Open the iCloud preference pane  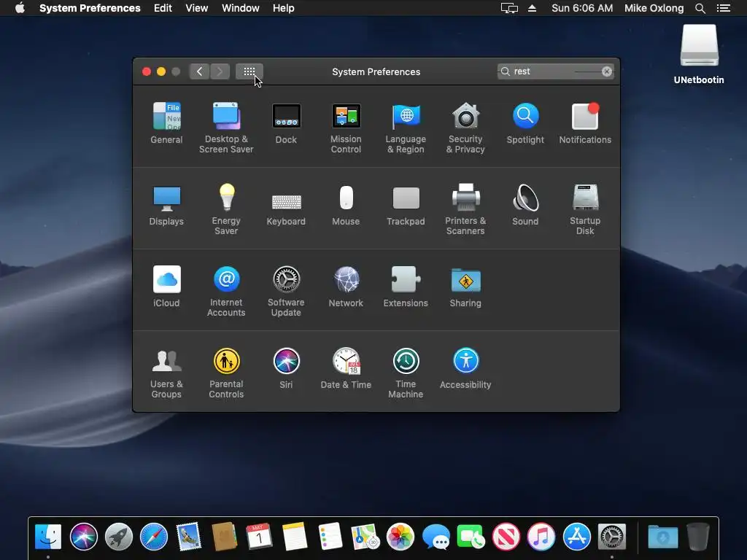(x=166, y=286)
